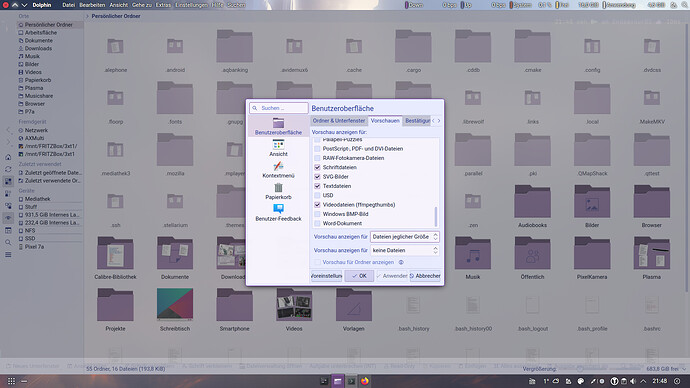
Task: Open the Dateien jeglicher Größe spinbox
Action: click(x=404, y=237)
